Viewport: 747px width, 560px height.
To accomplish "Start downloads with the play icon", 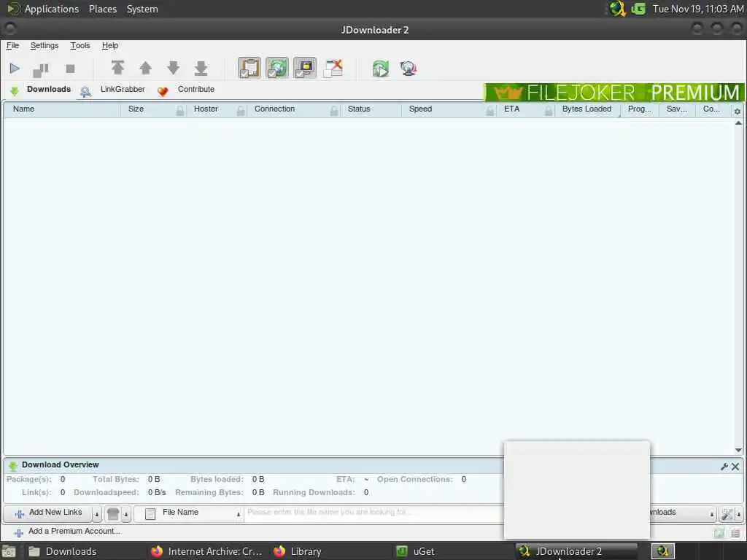I will [15, 69].
